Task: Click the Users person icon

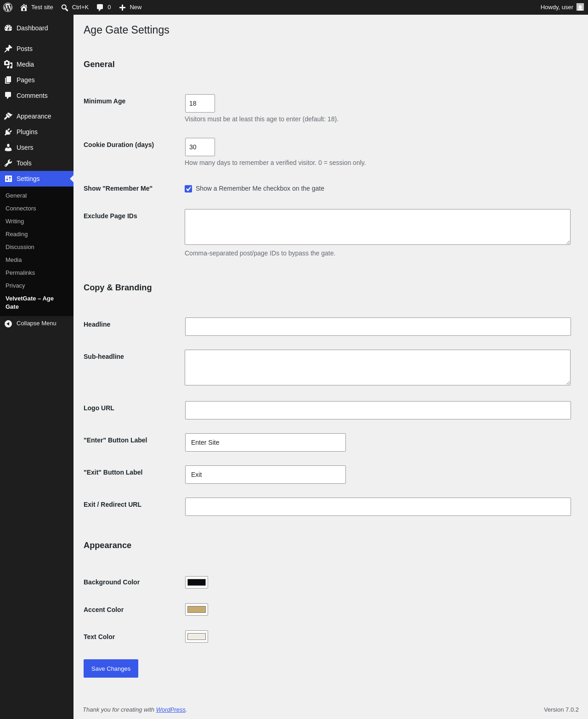Action: 8,147
